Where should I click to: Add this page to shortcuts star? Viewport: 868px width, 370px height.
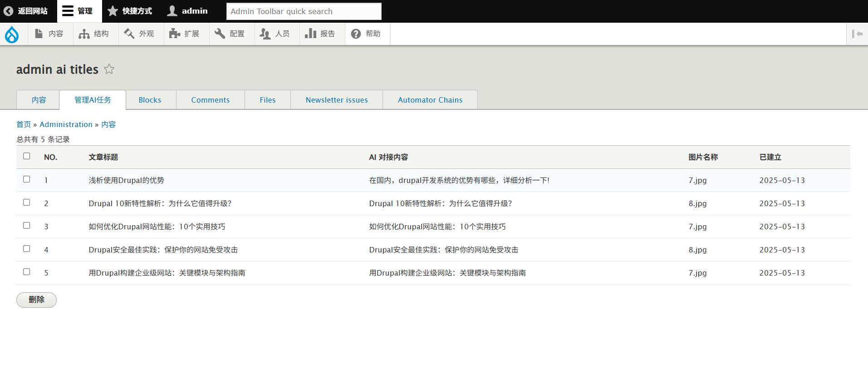(109, 69)
